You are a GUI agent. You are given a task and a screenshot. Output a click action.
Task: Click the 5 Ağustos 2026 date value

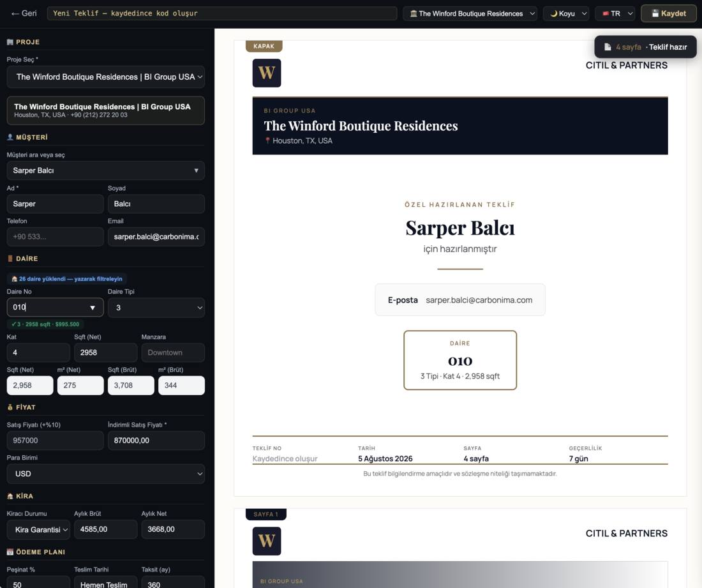click(x=385, y=458)
